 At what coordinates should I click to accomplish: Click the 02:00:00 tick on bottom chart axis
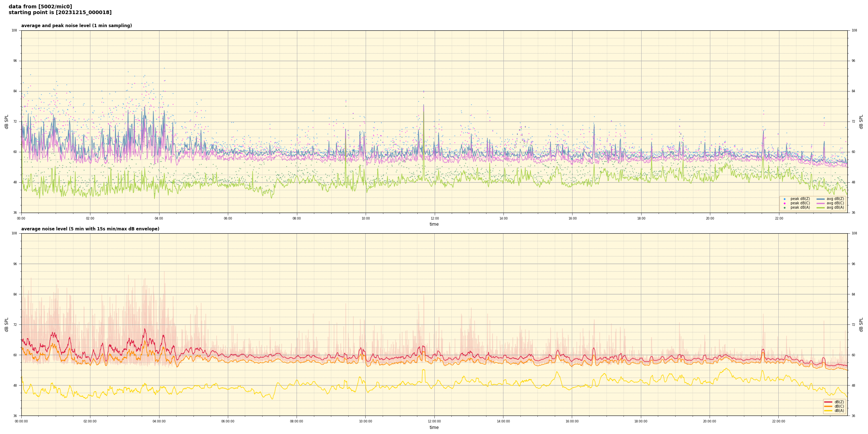point(90,421)
